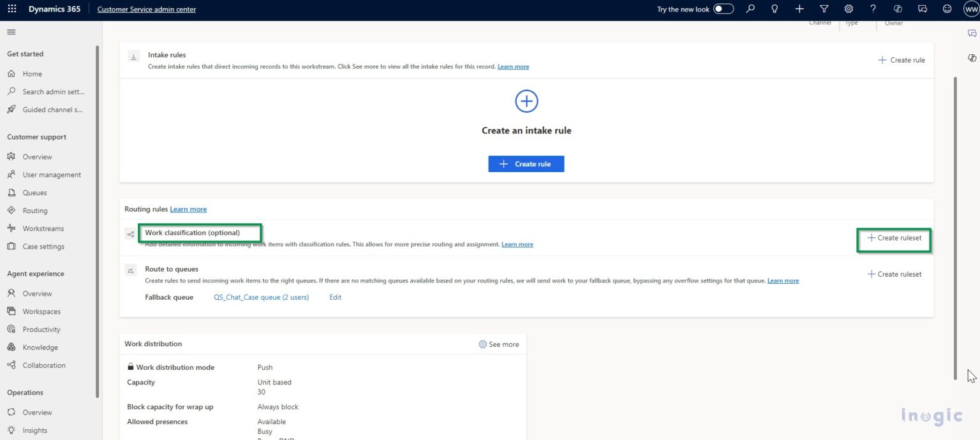The image size is (980, 440).
Task: Open the lightbulb assistant icon
Action: coord(775,9)
